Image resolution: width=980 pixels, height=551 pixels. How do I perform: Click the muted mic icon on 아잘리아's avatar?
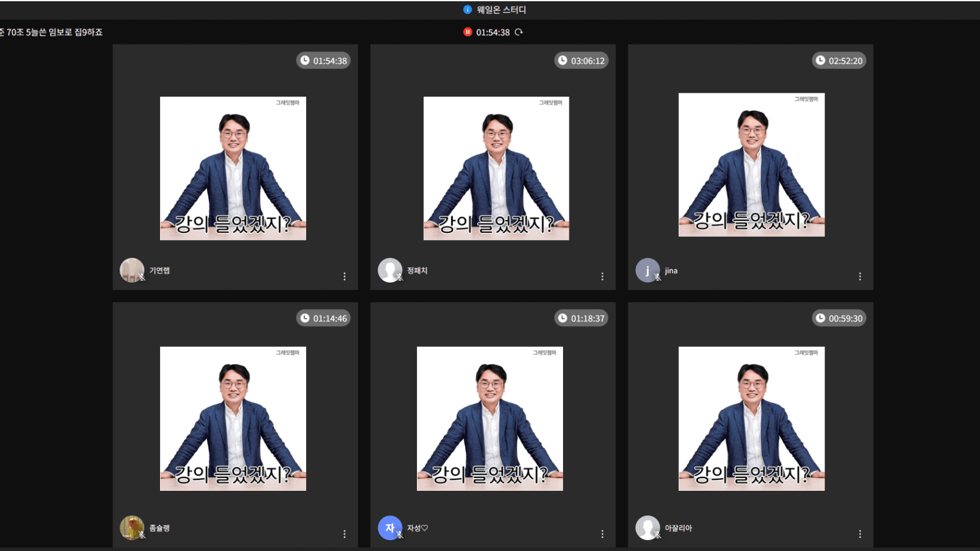coord(657,535)
